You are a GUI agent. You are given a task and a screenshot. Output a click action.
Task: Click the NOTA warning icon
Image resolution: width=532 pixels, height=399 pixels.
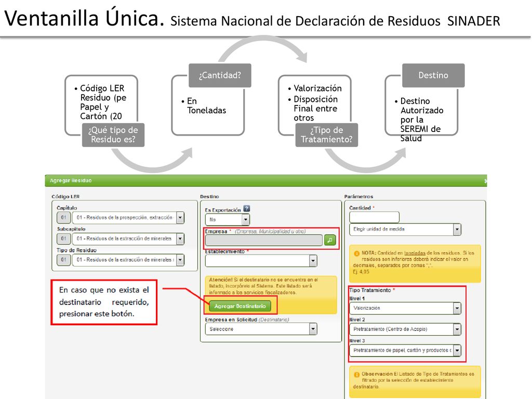click(356, 254)
